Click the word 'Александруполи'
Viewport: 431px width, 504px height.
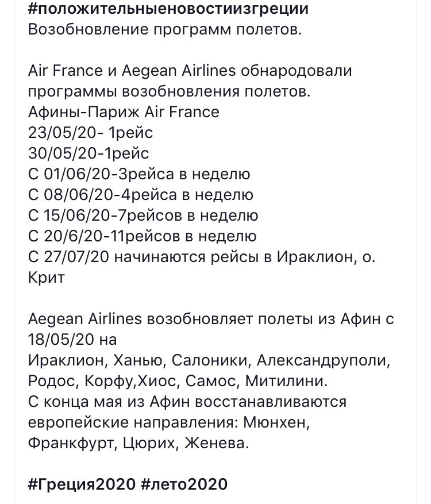[x=324, y=360]
